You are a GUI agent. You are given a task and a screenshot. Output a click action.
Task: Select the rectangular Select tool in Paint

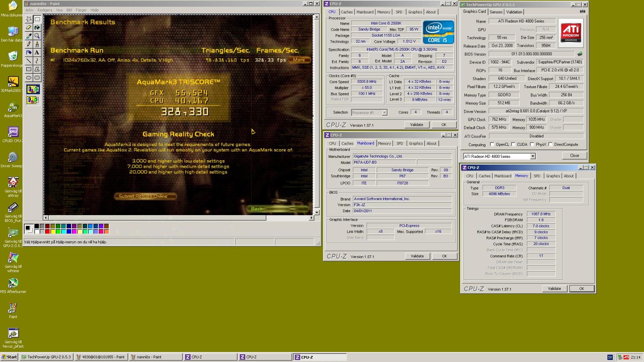point(37,19)
